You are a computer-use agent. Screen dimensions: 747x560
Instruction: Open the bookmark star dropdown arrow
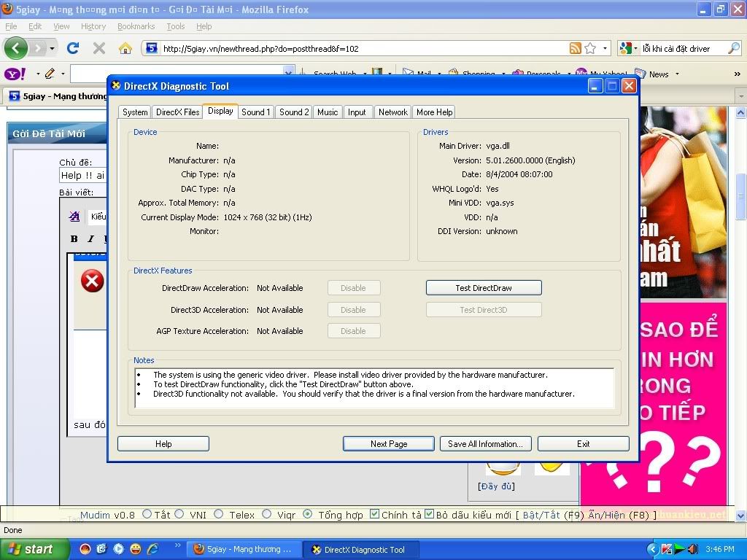click(x=605, y=49)
